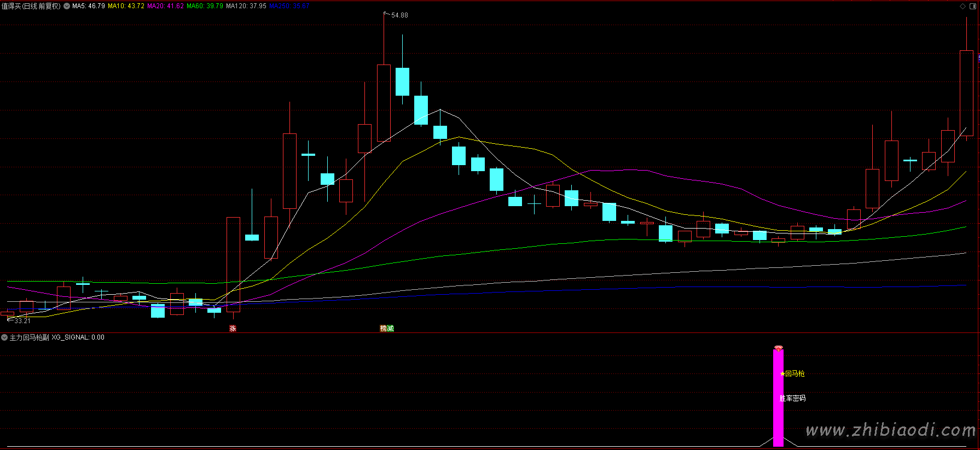Click the 主力回马枪副 indicator name
Viewport: 980px width, 450px height.
pos(30,337)
